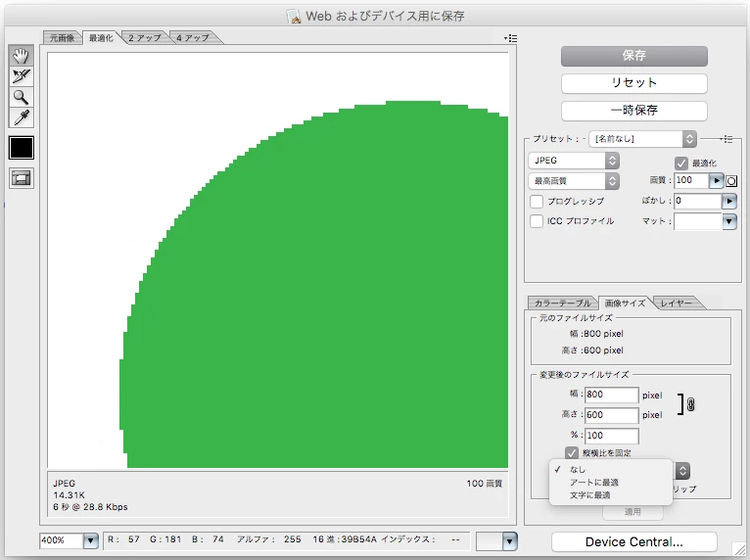
Task: Open the 最高画質 quality preset dropdown
Action: (574, 181)
